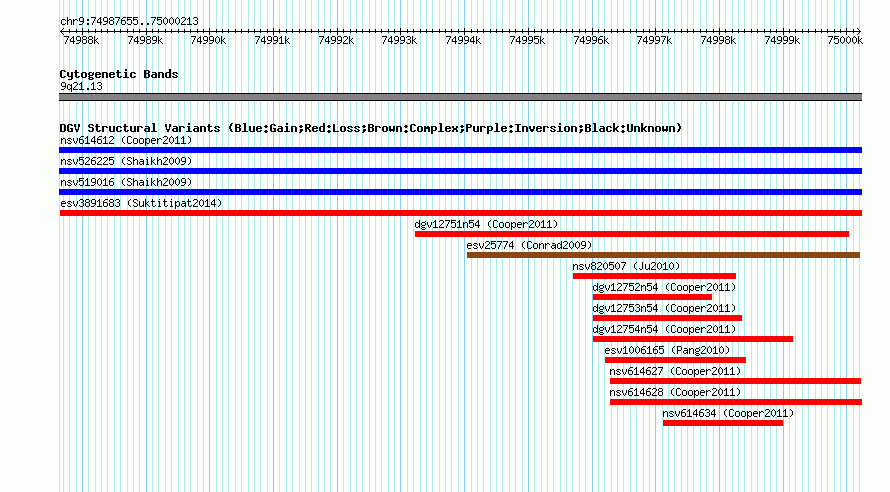The height and width of the screenshot is (492, 890).
Task: Click the esv25774 (Conrad2009) label
Action: pyautogui.click(x=529, y=245)
